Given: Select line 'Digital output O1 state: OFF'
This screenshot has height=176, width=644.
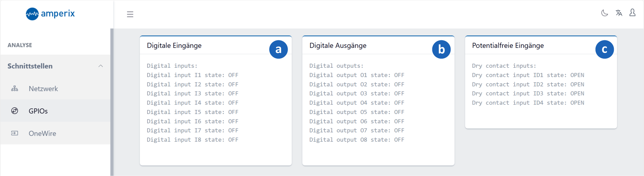Looking at the screenshot, I should coord(357,75).
